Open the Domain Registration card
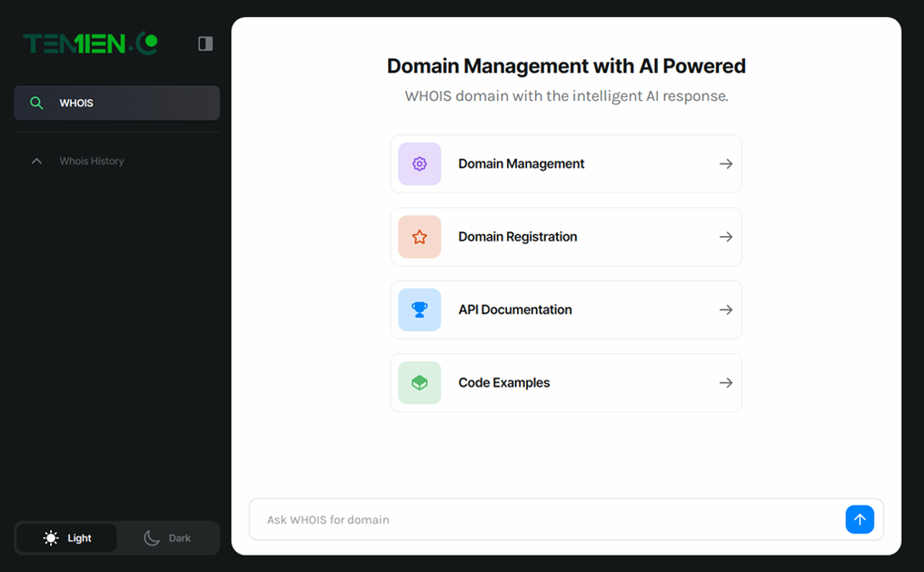 tap(565, 237)
